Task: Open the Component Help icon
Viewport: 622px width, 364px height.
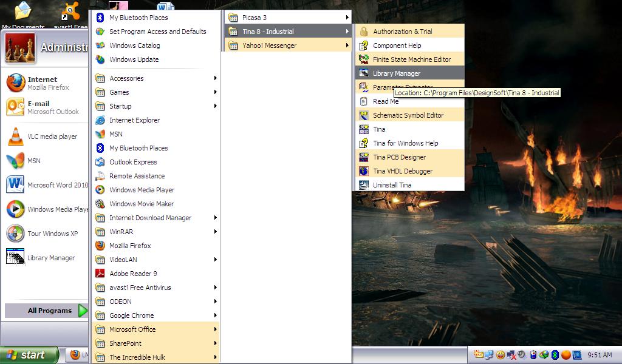Action: click(363, 45)
